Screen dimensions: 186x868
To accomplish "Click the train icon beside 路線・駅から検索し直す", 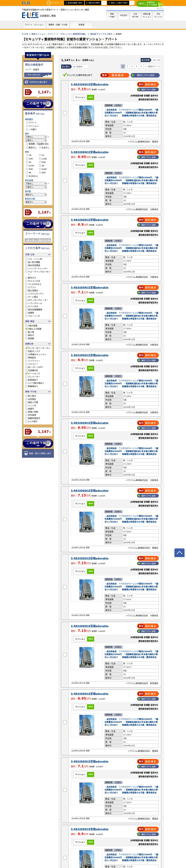I will 26,453.
